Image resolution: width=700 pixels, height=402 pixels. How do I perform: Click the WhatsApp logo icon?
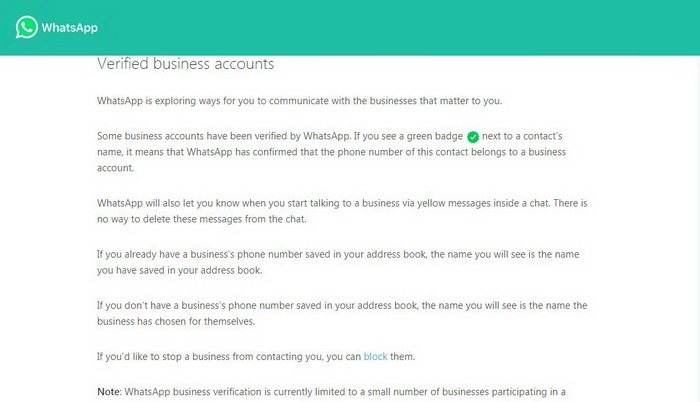26,27
